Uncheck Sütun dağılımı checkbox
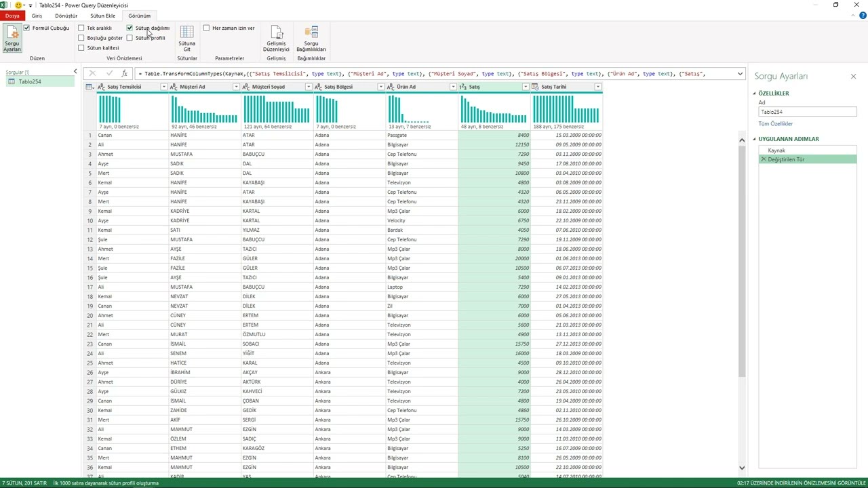This screenshot has width=868, height=488. pyautogui.click(x=130, y=28)
